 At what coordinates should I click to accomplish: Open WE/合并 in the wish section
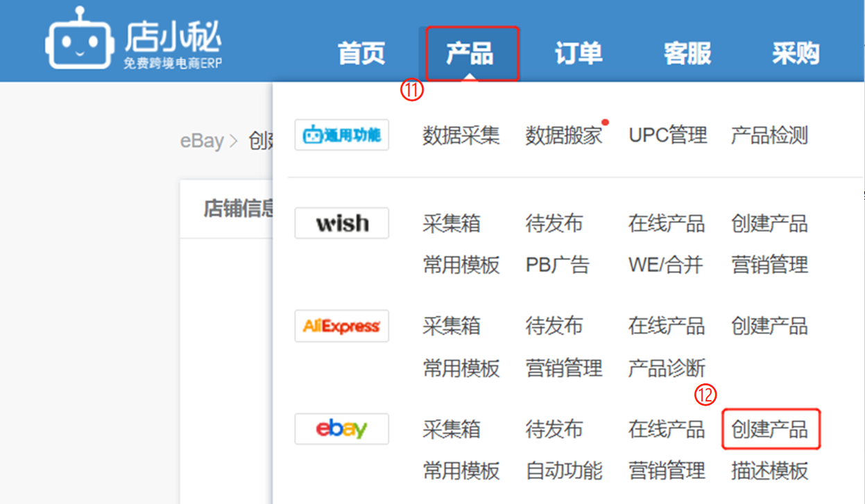point(666,265)
